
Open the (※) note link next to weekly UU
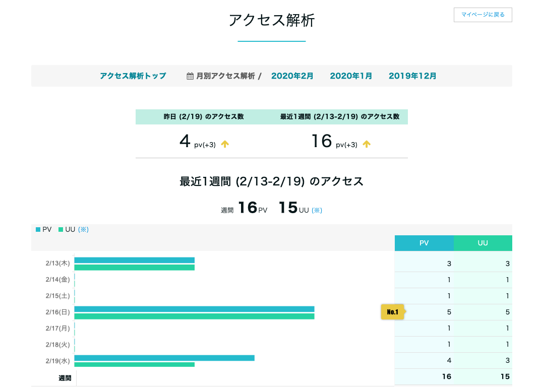pyautogui.click(x=317, y=210)
